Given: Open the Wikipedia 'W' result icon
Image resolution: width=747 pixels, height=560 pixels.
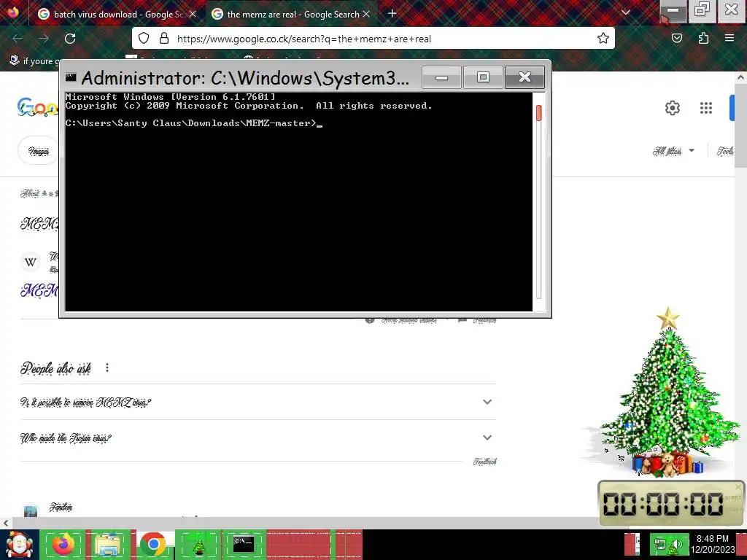Looking at the screenshot, I should (31, 262).
